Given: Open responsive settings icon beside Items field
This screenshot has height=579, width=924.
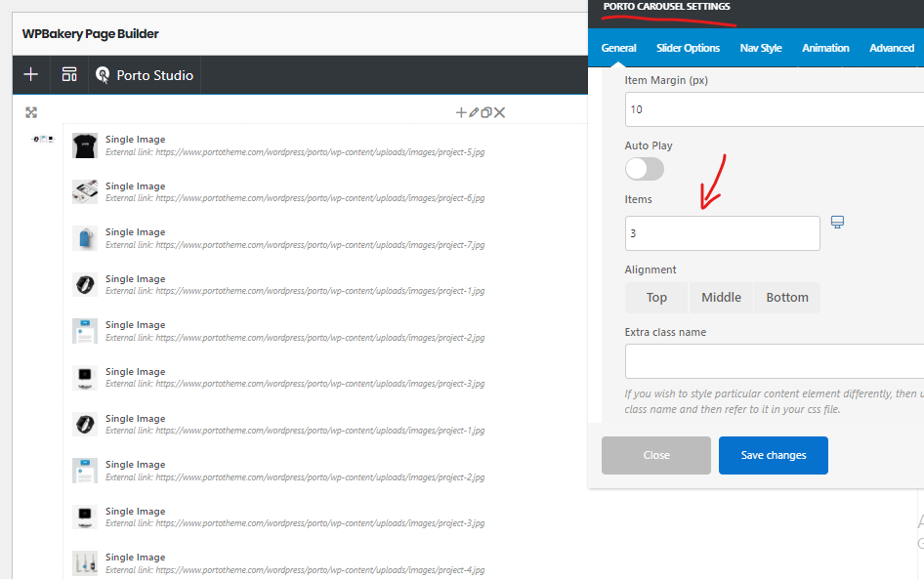Looking at the screenshot, I should pyautogui.click(x=837, y=222).
